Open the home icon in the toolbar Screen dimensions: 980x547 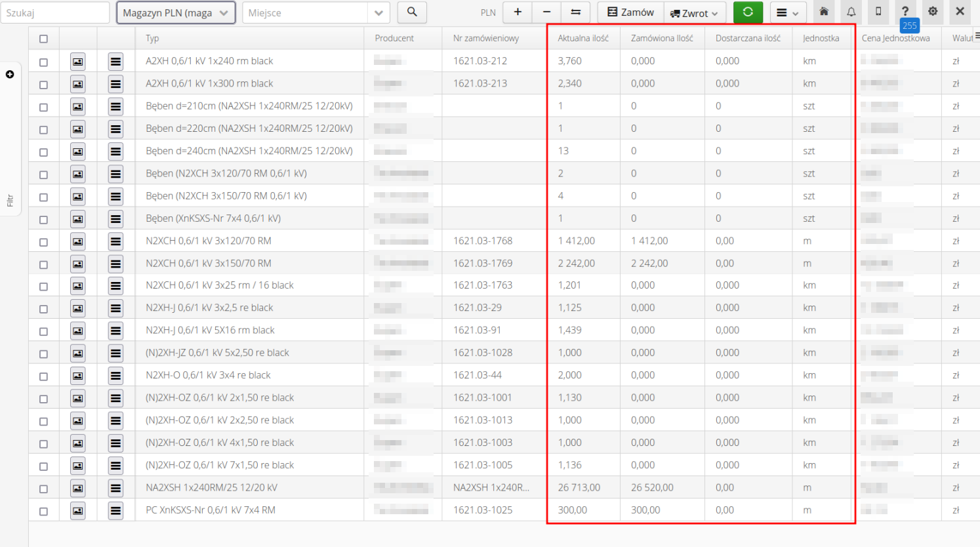click(x=824, y=12)
